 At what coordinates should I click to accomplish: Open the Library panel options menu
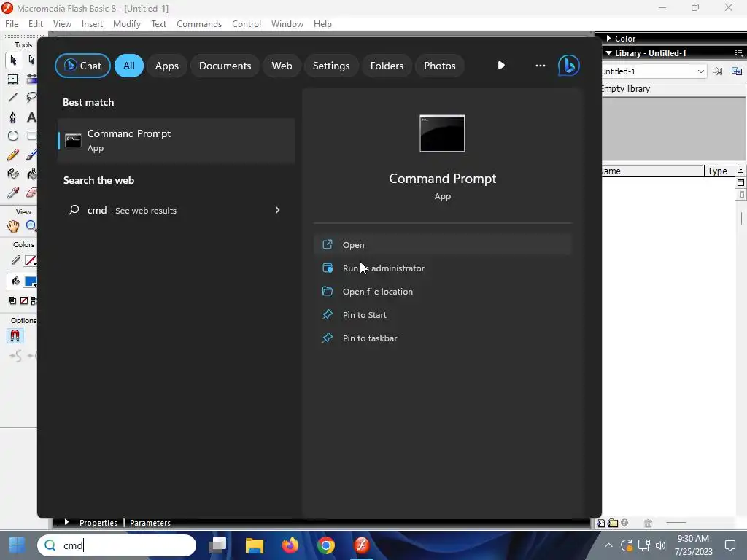click(739, 52)
